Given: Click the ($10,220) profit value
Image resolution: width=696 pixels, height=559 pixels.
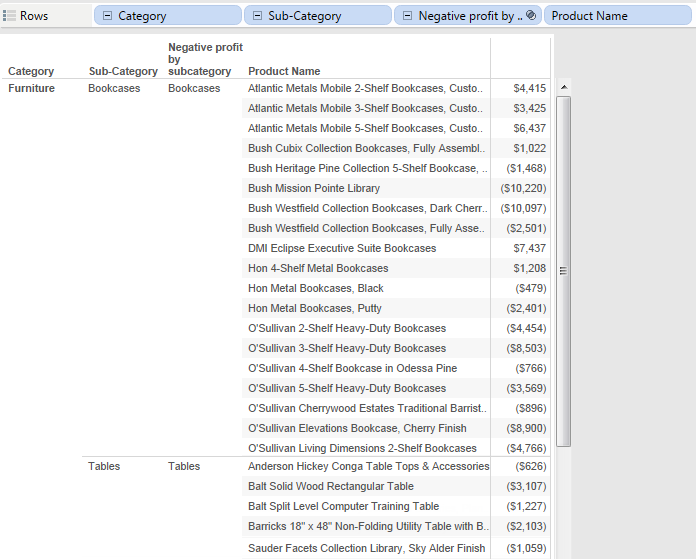Looking at the screenshot, I should click(x=523, y=188).
